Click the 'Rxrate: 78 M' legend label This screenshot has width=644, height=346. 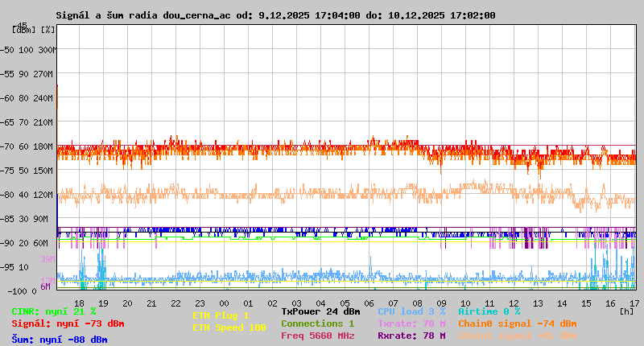[x=411, y=336]
